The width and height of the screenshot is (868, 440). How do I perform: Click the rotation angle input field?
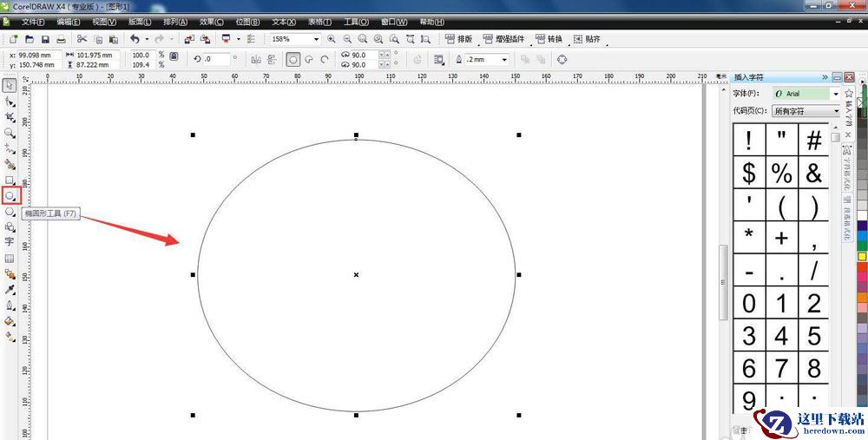[x=216, y=59]
